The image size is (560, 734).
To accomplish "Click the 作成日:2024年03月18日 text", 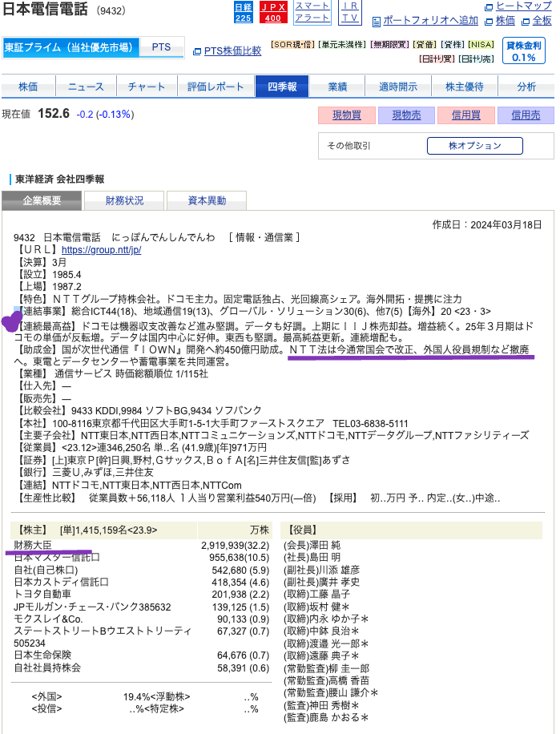I will (487, 224).
